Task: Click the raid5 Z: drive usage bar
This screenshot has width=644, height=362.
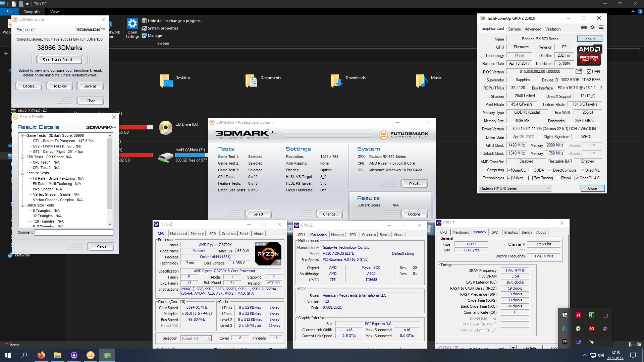Action: click(x=192, y=155)
